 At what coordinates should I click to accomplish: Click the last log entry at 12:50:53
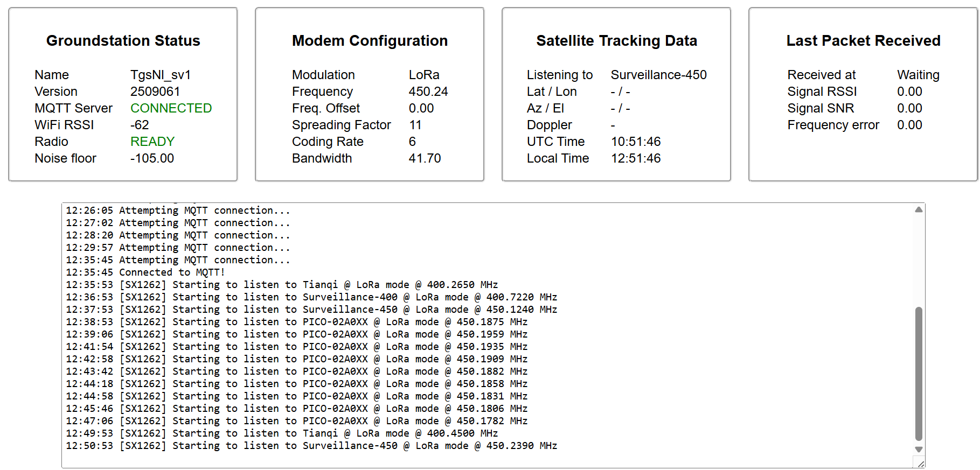(311, 446)
